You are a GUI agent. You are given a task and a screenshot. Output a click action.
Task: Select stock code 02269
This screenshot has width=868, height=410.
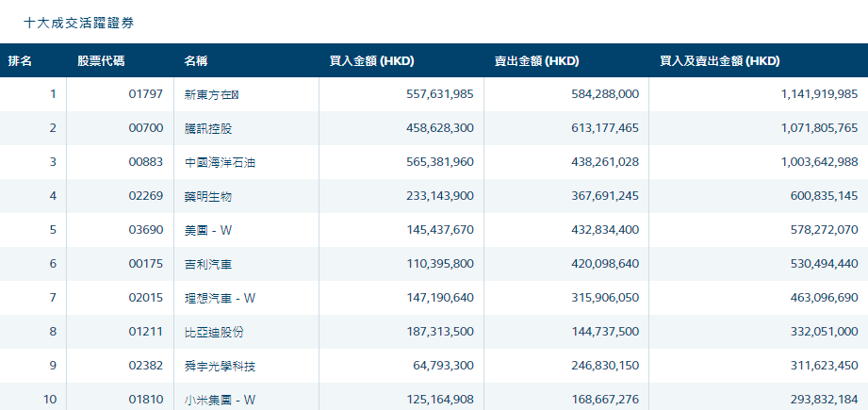tap(146, 196)
